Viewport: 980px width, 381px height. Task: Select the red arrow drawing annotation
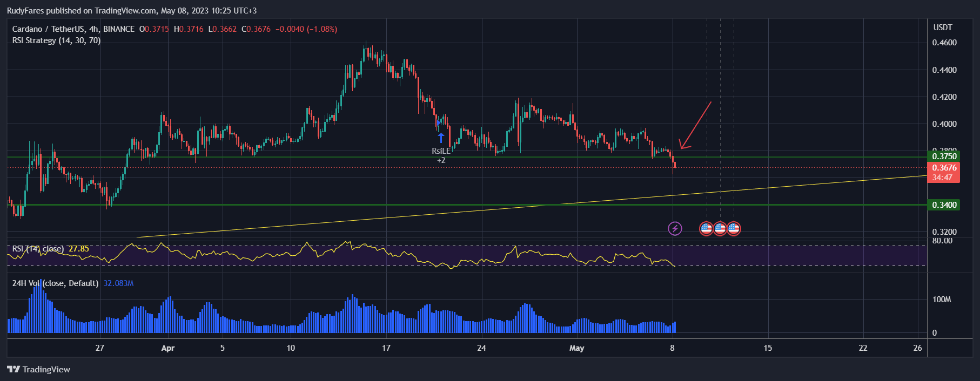[x=695, y=125]
